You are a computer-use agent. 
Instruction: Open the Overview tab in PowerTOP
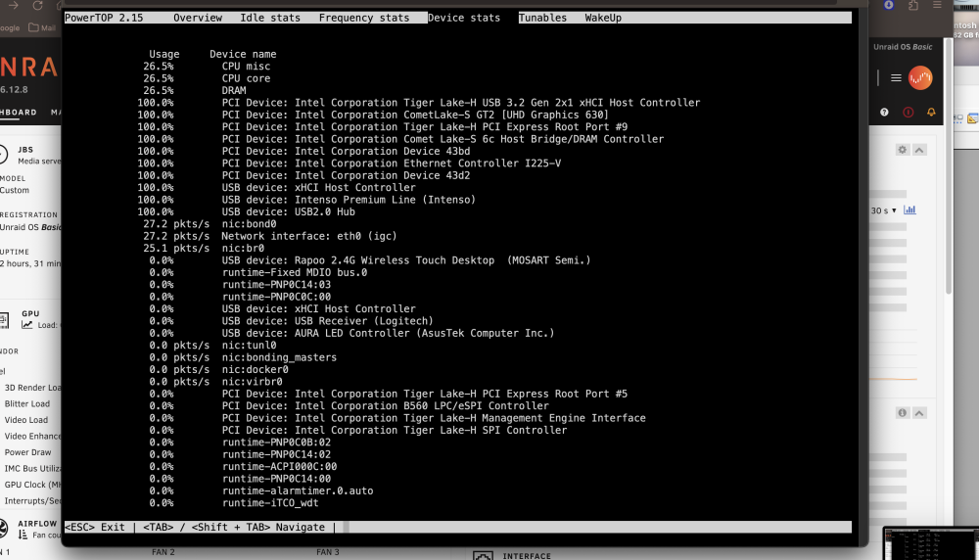pyautogui.click(x=198, y=18)
